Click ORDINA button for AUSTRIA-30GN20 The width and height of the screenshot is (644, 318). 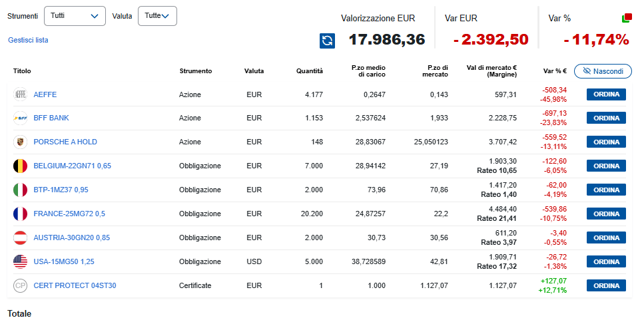pyautogui.click(x=606, y=238)
